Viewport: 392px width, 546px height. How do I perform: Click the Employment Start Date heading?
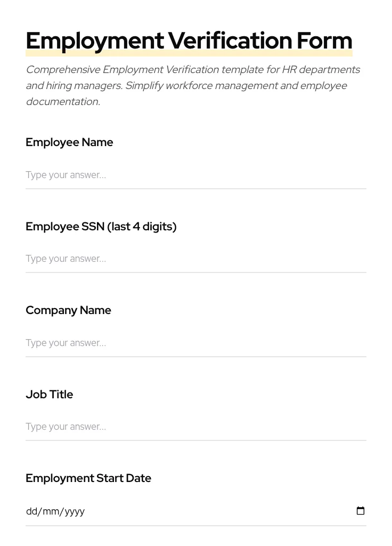pos(88,478)
